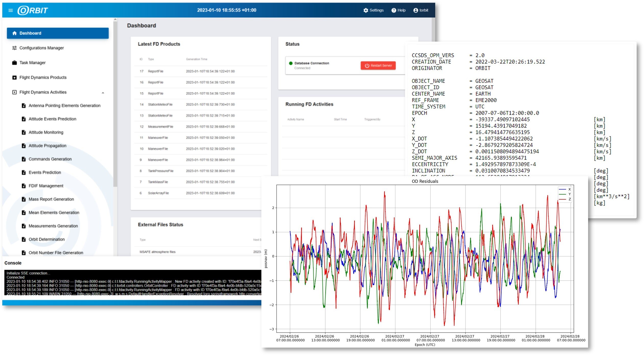644x355 pixels.
Task: Click the Orbit Determination file icon
Action: [x=24, y=239]
